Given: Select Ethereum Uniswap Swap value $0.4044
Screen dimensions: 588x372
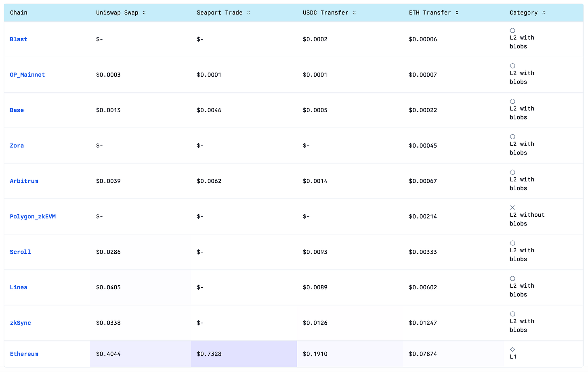Looking at the screenshot, I should (108, 354).
